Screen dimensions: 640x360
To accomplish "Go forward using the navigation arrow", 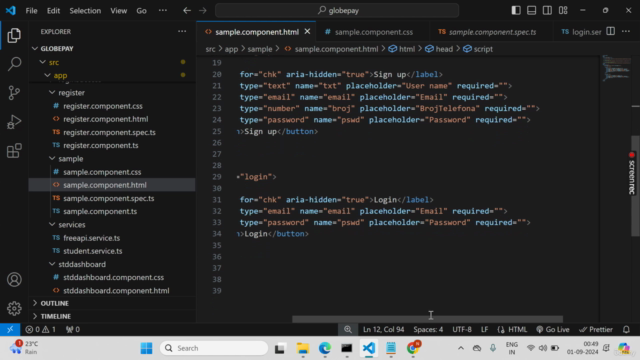I will pos(202,11).
